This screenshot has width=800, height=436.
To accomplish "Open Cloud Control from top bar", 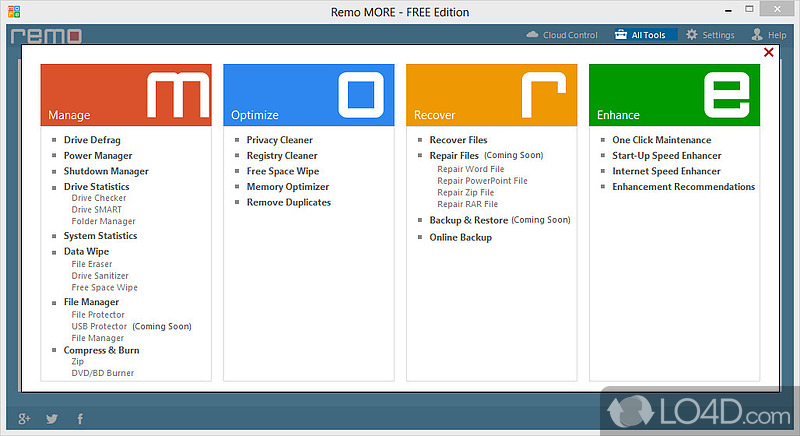I will coord(561,35).
